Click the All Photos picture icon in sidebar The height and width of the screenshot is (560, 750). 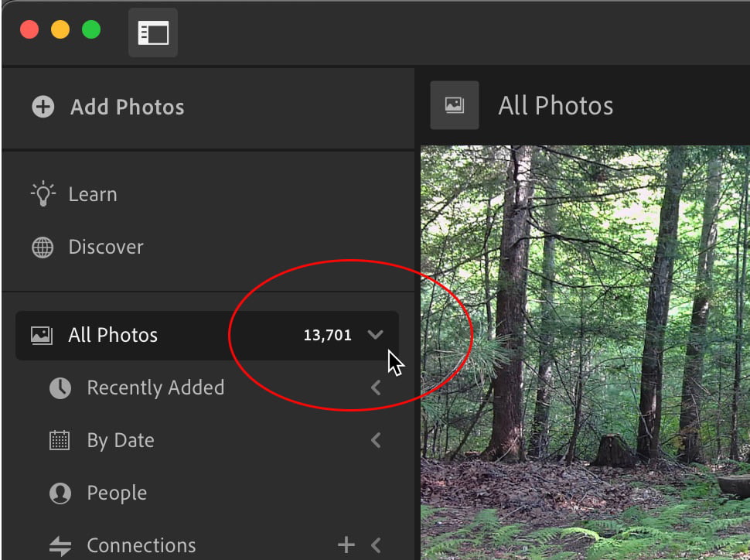42,335
